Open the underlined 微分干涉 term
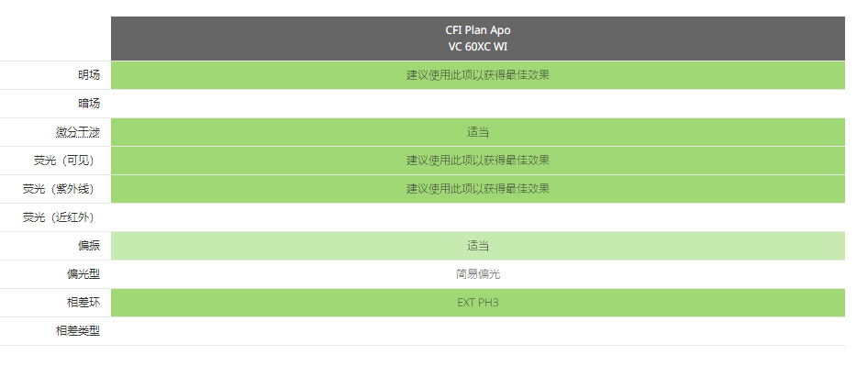Screen dimensions: 868x366 78,132
